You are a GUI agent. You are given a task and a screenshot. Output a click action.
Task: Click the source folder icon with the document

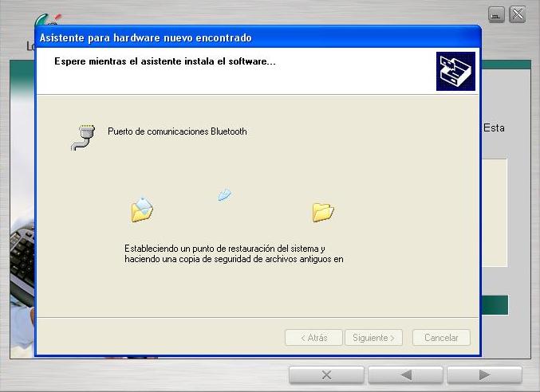142,209
